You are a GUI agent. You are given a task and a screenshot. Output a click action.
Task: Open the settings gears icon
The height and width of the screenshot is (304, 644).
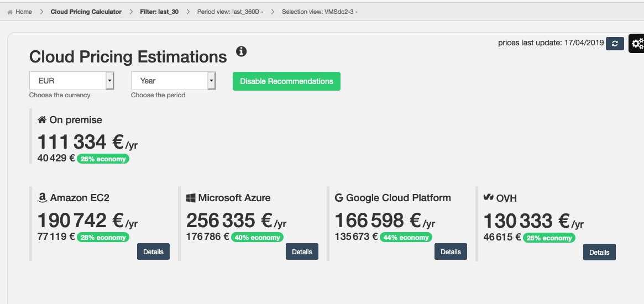pyautogui.click(x=637, y=44)
